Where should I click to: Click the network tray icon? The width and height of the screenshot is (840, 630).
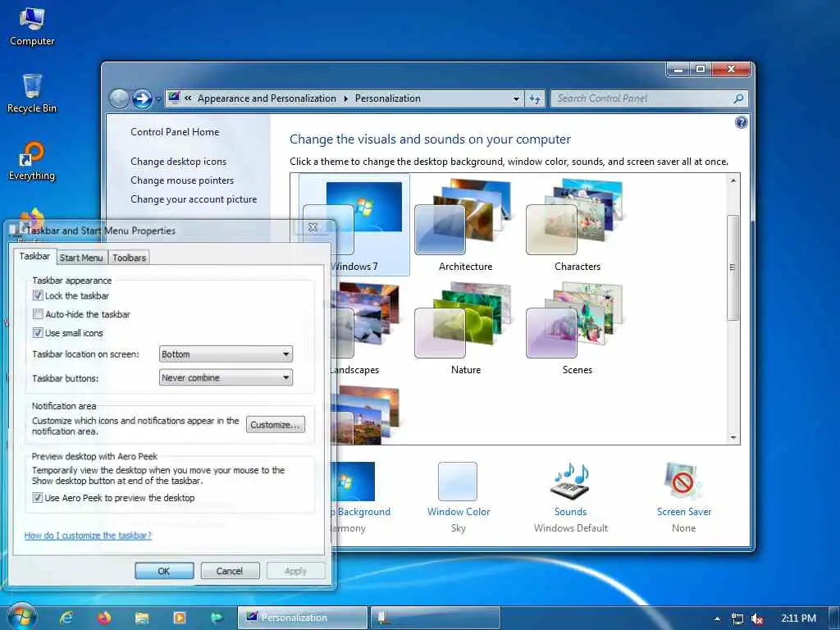tap(737, 619)
